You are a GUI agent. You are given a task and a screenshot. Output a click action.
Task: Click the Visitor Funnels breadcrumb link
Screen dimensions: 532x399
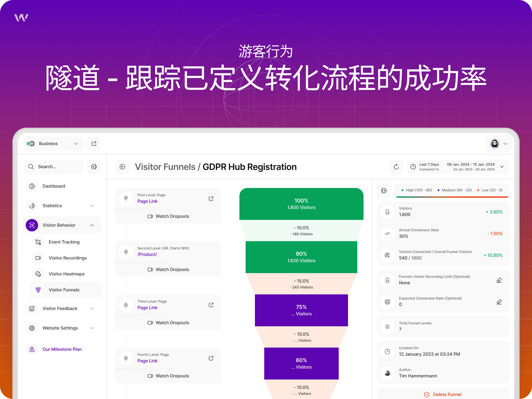tap(165, 167)
